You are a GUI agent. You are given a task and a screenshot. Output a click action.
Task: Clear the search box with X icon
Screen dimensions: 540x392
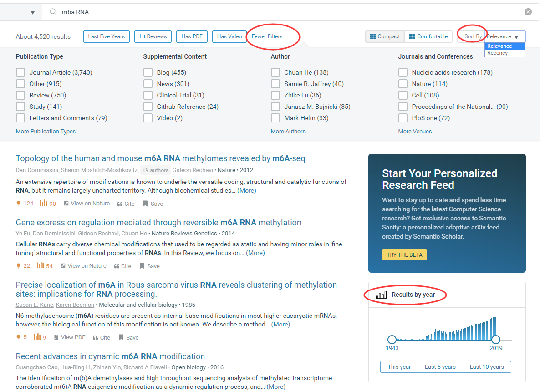[x=528, y=12]
